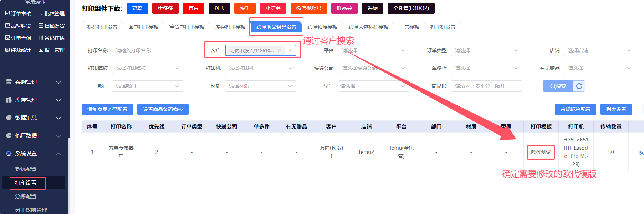Open the 打印模板 dropdown filter

[x=147, y=68]
